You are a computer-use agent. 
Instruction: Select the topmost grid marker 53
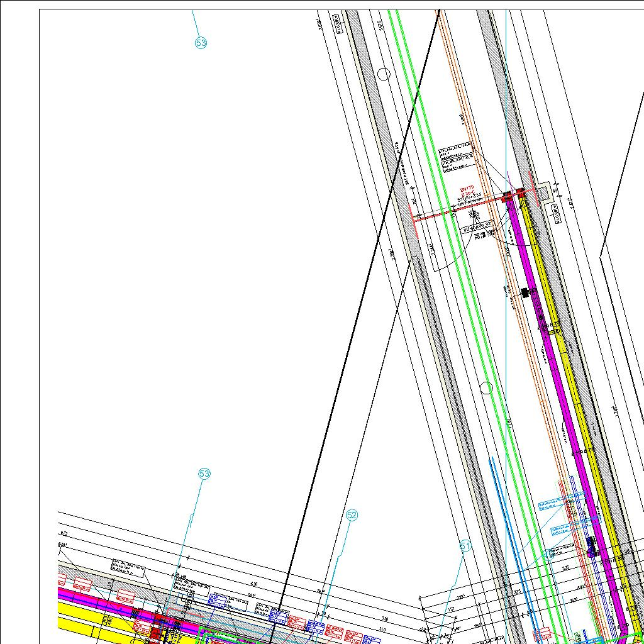(x=201, y=43)
